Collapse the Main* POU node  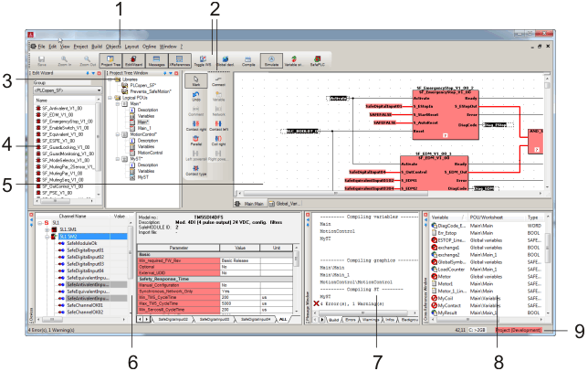(x=118, y=103)
